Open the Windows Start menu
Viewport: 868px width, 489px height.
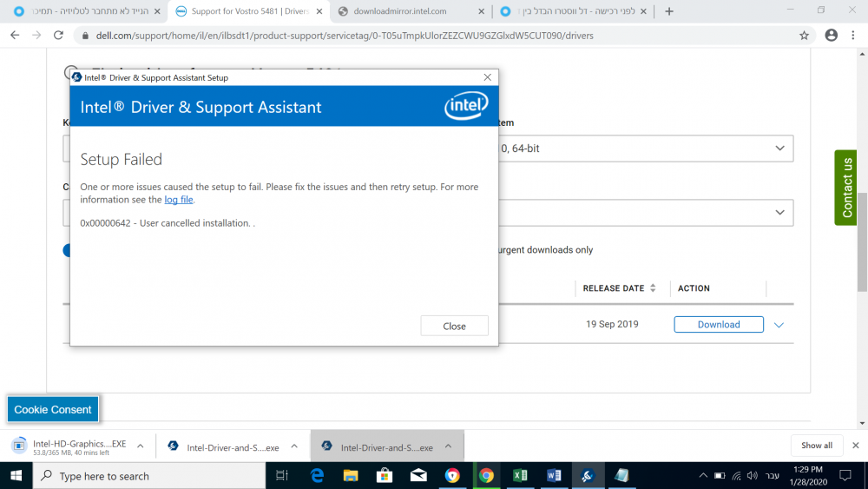click(x=16, y=476)
